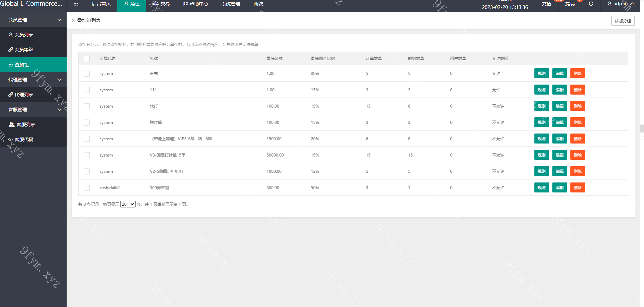644x307 pixels.
Task: Open 会员列表 in the sidebar
Action: click(33, 35)
